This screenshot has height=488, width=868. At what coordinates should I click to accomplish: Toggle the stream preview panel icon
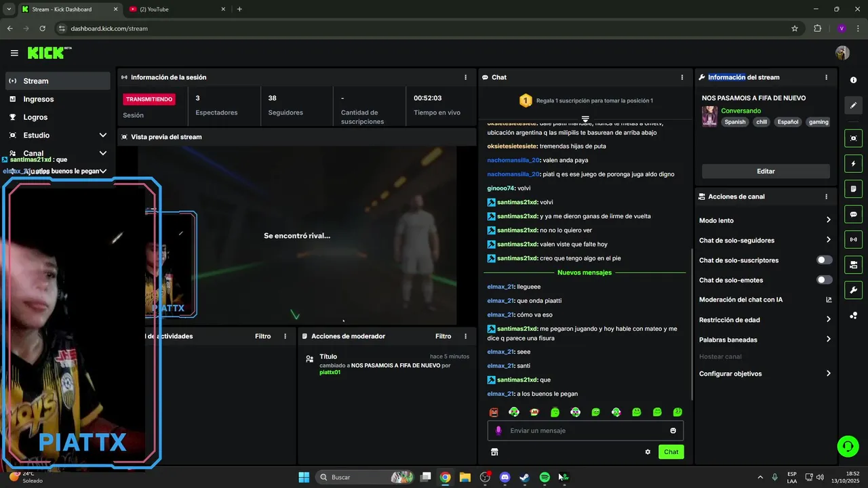click(853, 138)
